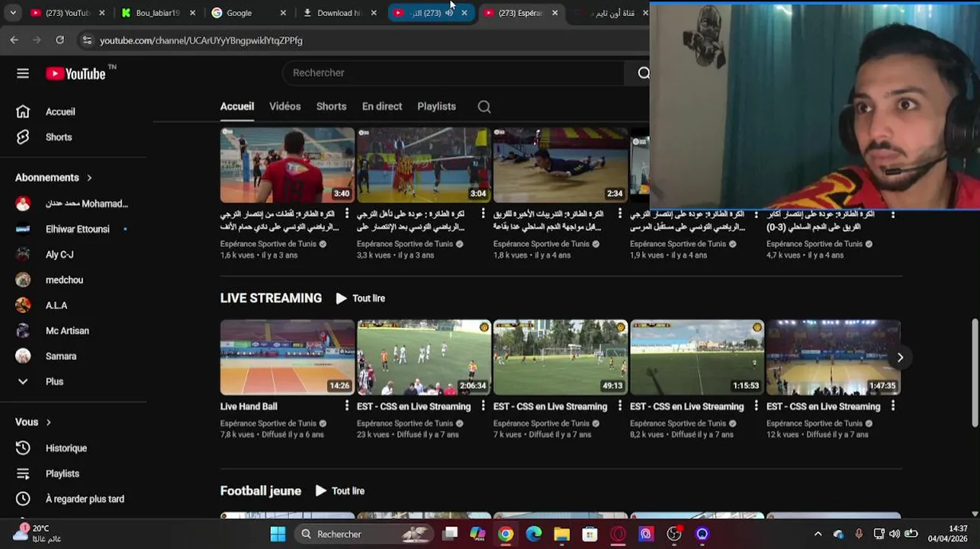Expand Abonnements section chevron

click(89, 178)
